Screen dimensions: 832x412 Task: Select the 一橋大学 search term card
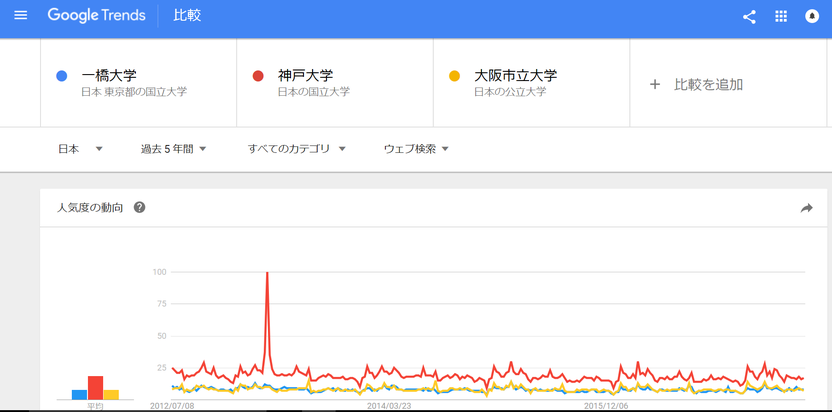pyautogui.click(x=138, y=83)
